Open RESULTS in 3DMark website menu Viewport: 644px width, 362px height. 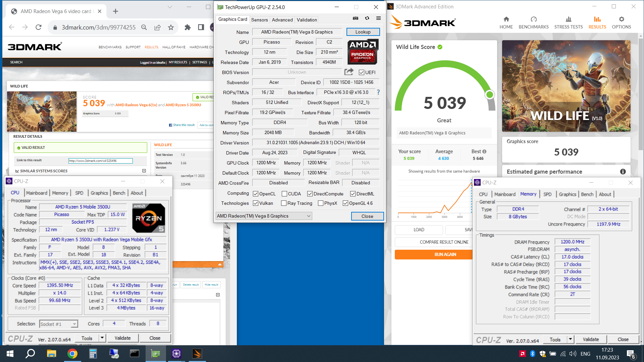point(151,47)
